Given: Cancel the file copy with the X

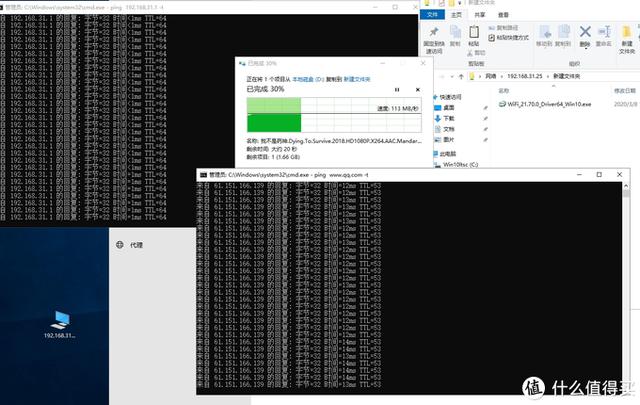Looking at the screenshot, I should [x=418, y=90].
